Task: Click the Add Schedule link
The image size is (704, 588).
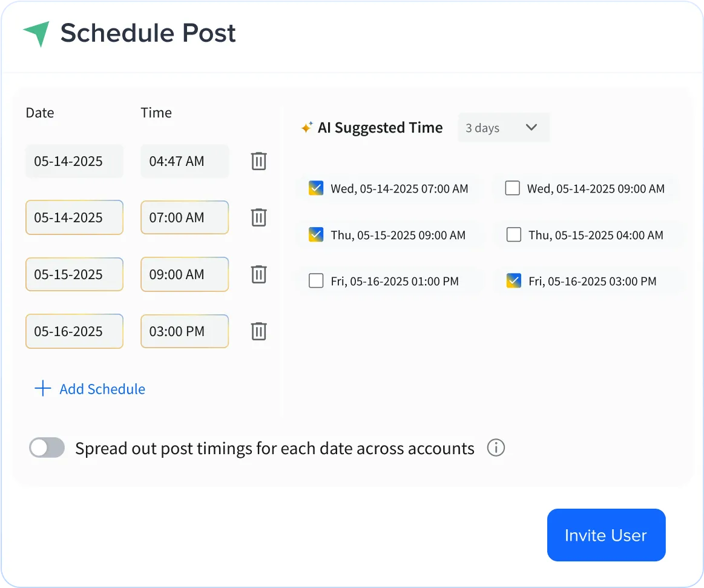Action: click(x=102, y=389)
